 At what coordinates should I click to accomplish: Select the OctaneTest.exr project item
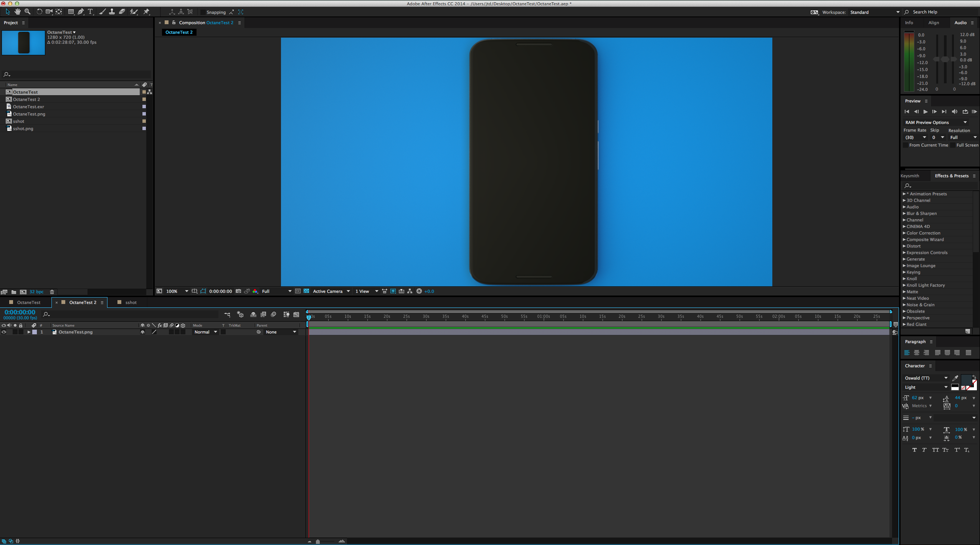[x=28, y=107]
